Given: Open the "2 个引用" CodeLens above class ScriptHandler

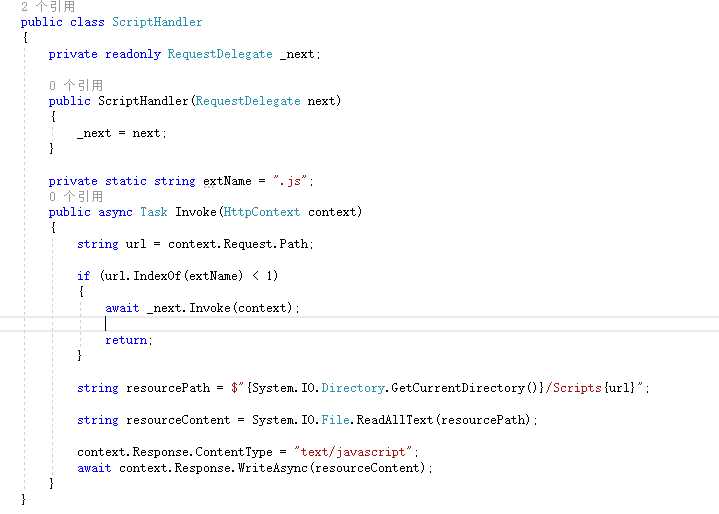Looking at the screenshot, I should coord(48,6).
